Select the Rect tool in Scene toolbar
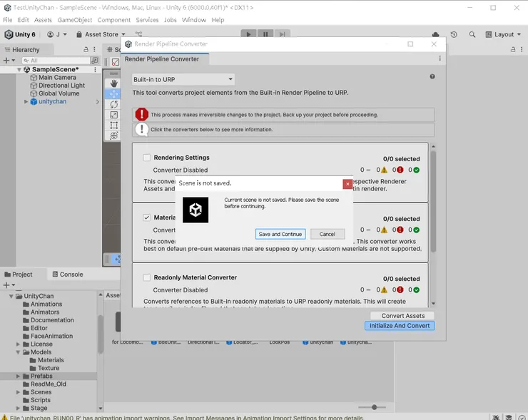 click(x=114, y=126)
